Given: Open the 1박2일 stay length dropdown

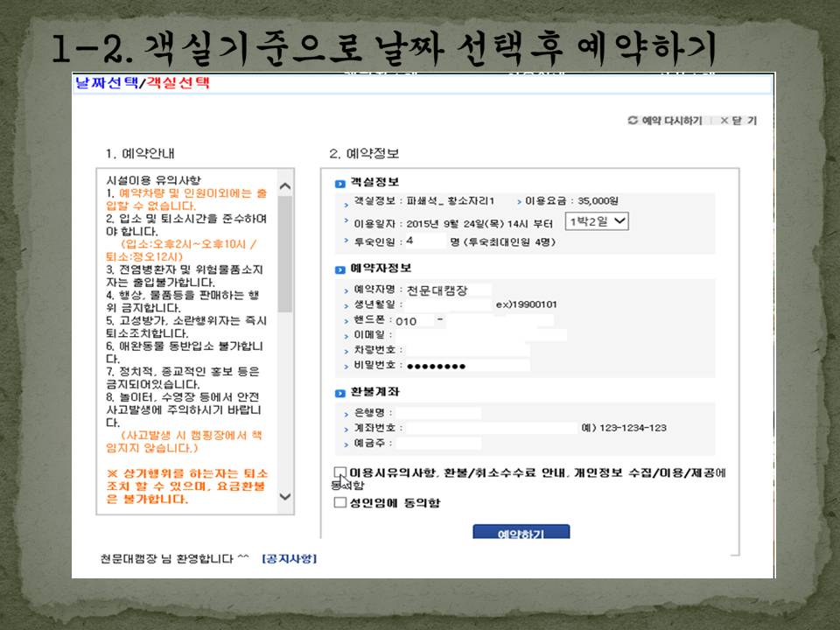Looking at the screenshot, I should (597, 221).
